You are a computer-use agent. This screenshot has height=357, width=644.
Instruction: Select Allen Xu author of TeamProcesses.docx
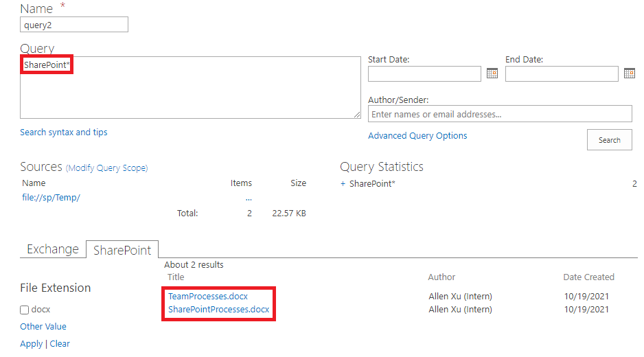tap(461, 297)
